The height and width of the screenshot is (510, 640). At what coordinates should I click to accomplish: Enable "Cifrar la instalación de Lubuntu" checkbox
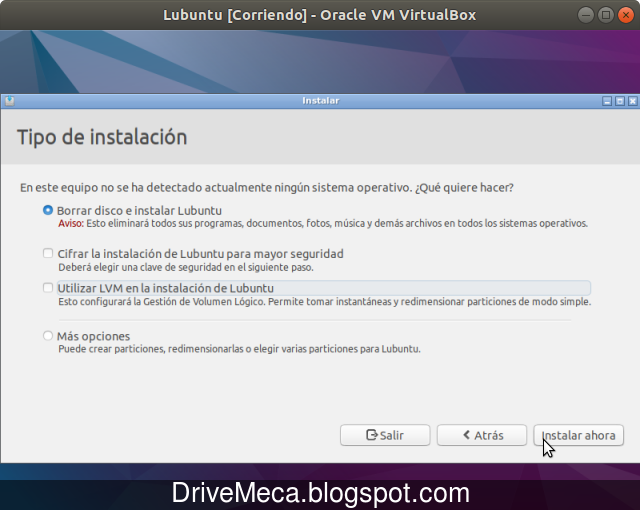pos(48,253)
